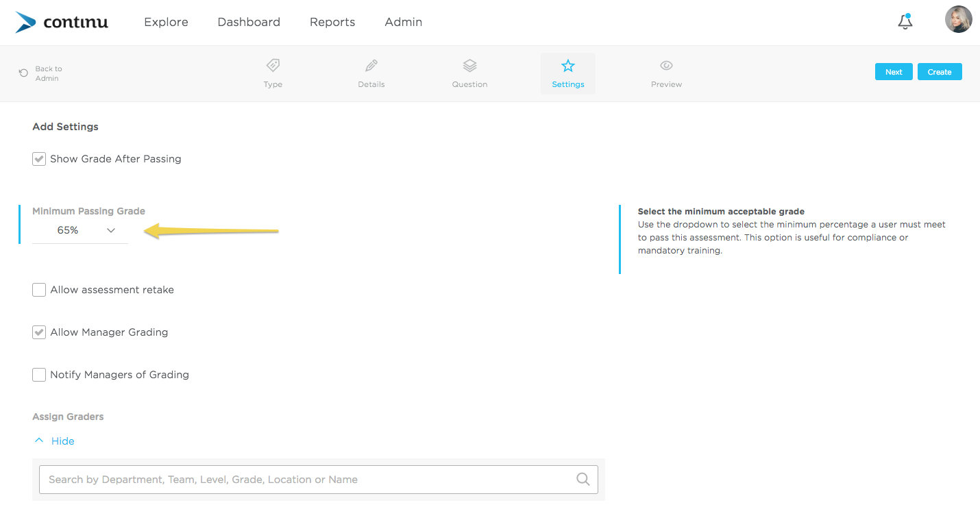Select the Type step tag icon
Screen dimensions: 980x507
point(273,66)
